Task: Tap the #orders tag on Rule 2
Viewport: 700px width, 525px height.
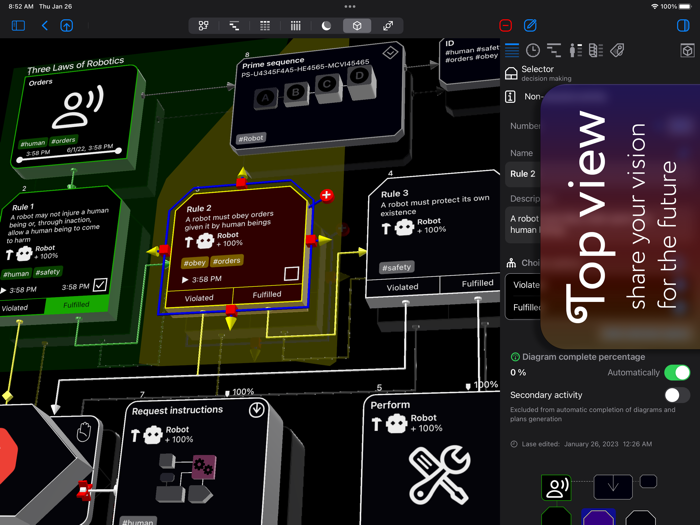Action: coord(227,261)
